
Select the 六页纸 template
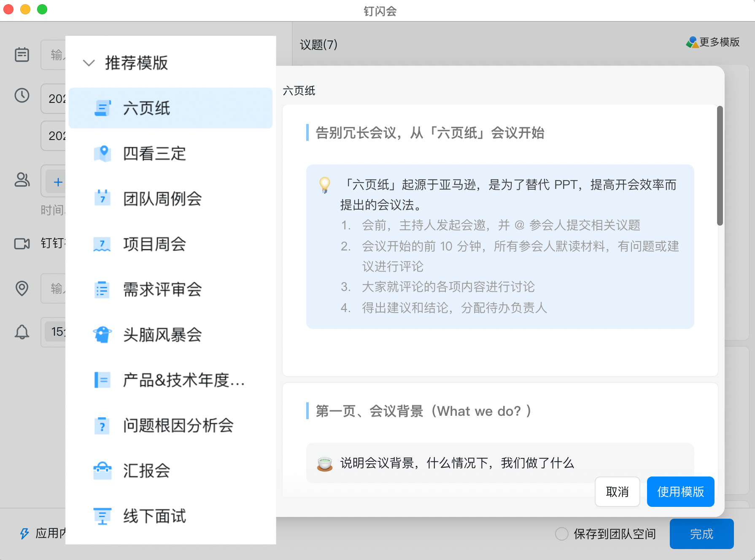click(x=170, y=108)
